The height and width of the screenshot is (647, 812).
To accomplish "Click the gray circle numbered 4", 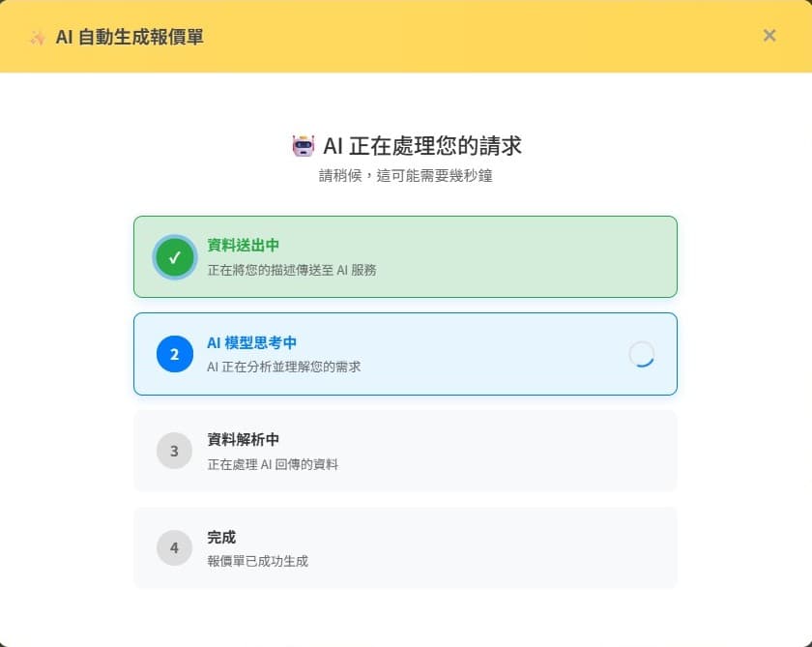I will pyautogui.click(x=174, y=547).
